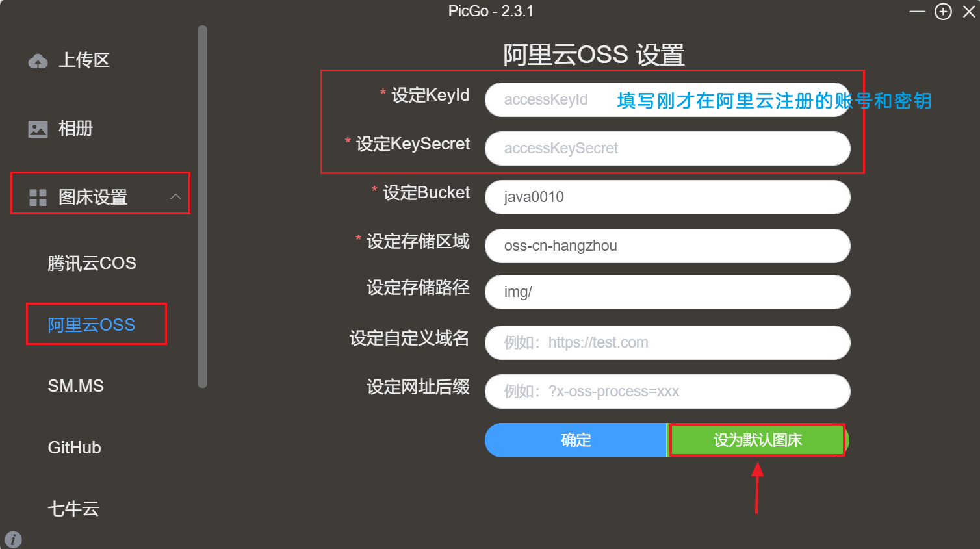Click the 设定KeySecret label
Viewport: 980px width, 549px height.
pyautogui.click(x=413, y=144)
